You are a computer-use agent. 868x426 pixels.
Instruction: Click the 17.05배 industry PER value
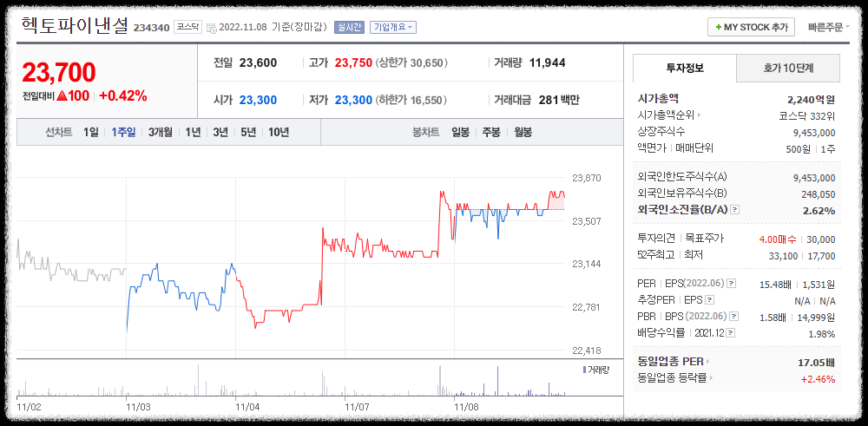[815, 363]
